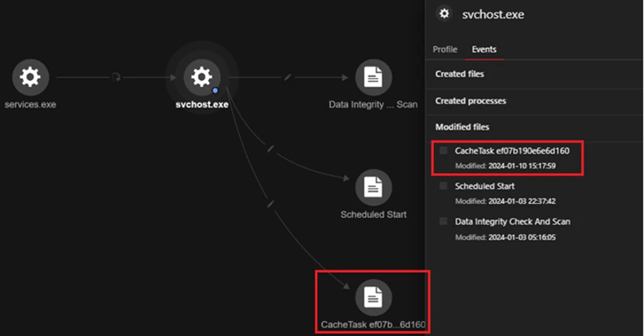This screenshot has width=644, height=336.
Task: Click the svchost.exe gear node in graph
Action: tap(201, 77)
